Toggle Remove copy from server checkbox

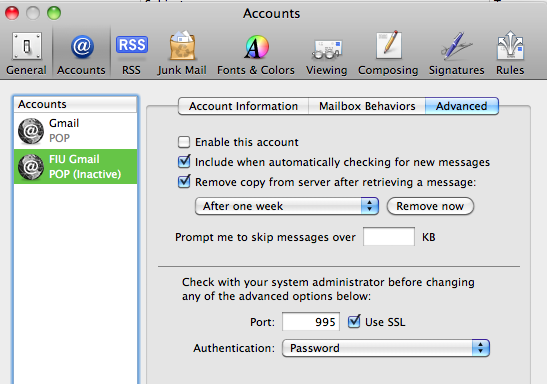pyautogui.click(x=184, y=182)
